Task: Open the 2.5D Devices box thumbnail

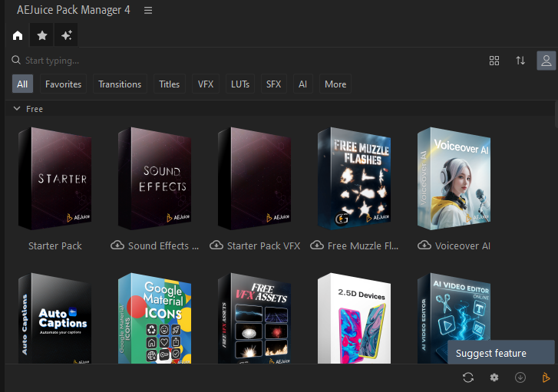Action: click(354, 318)
